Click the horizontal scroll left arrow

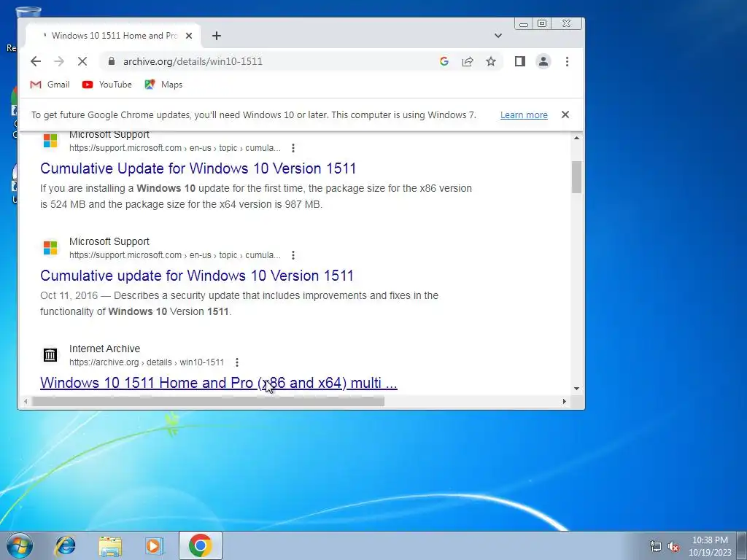[26, 402]
